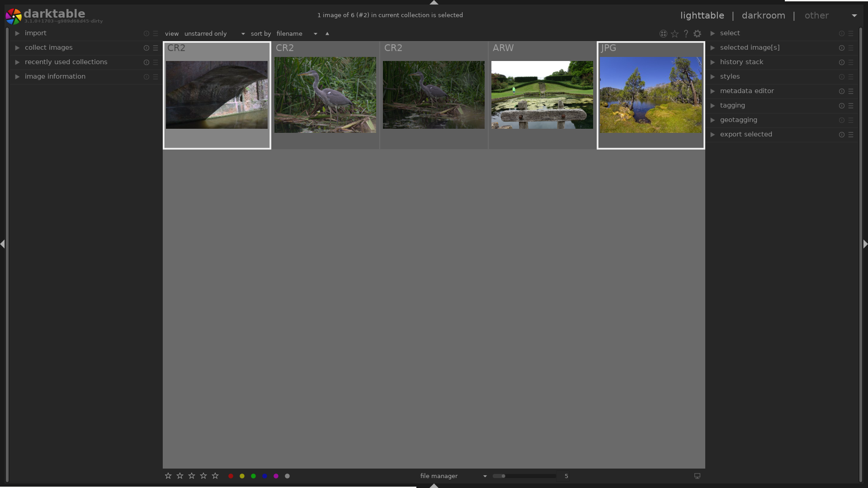The width and height of the screenshot is (868, 488).
Task: Expand the image information section
Action: click(55, 76)
